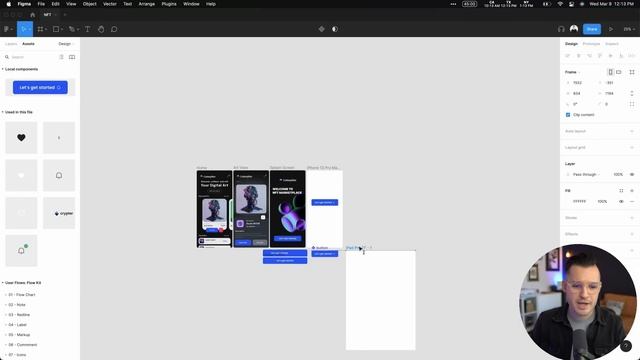Click the home icon in tab bar
This screenshot has height=360, width=640.
(x=33, y=15)
